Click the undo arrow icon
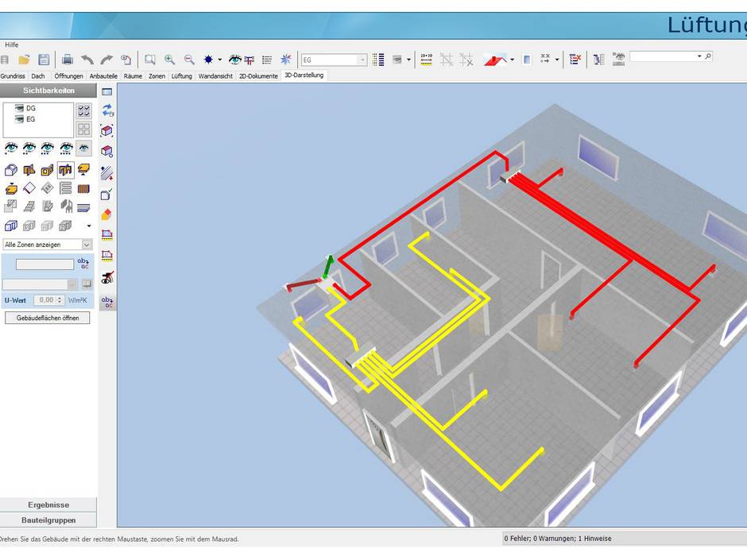747x560 pixels. (87, 60)
